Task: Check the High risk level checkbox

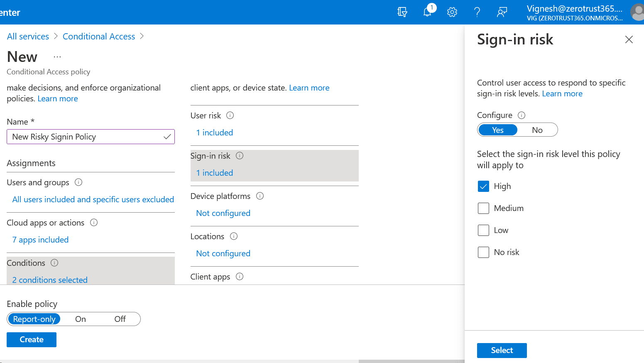Action: point(483,186)
